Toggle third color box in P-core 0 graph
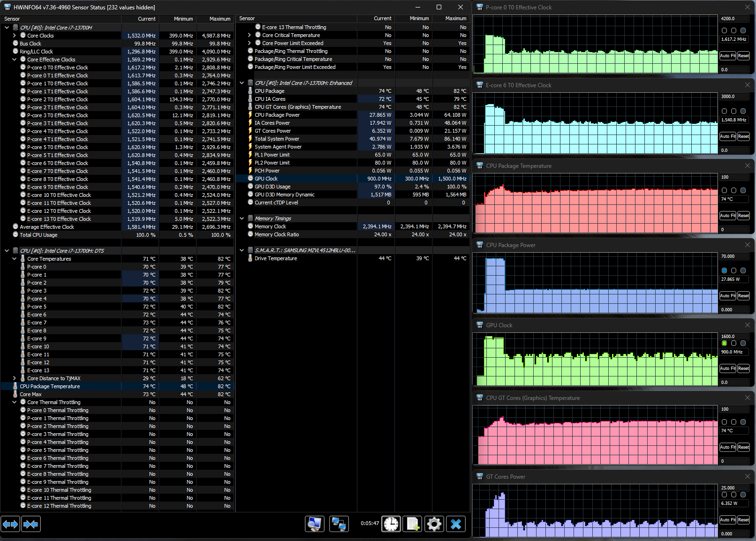 (743, 30)
